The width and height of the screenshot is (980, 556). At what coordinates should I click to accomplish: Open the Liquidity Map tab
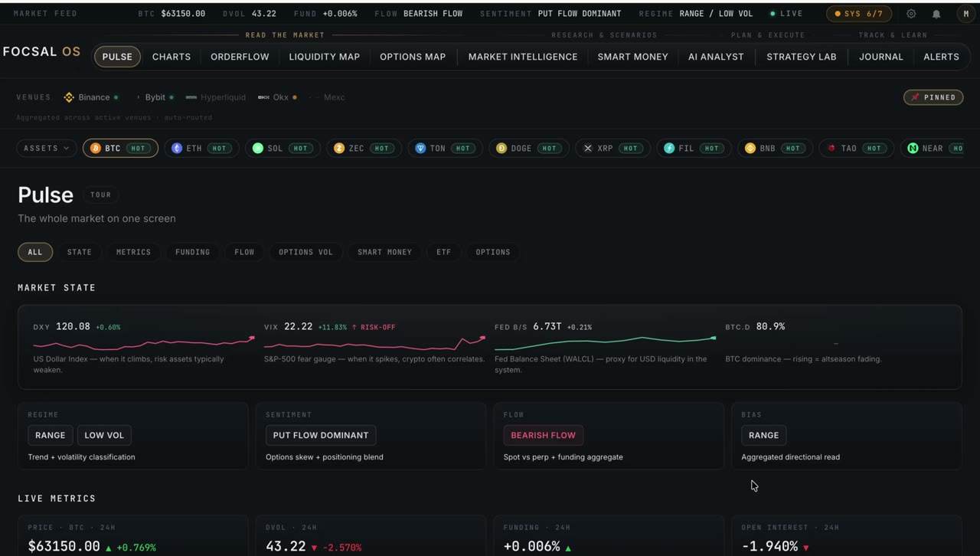tap(324, 57)
